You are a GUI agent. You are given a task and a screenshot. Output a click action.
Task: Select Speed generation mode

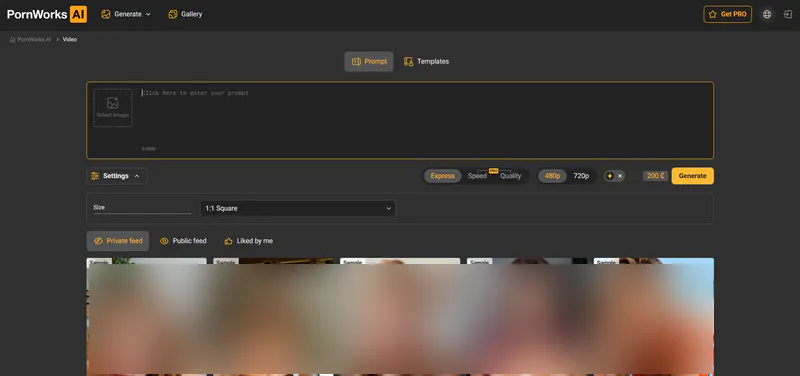[x=478, y=176]
